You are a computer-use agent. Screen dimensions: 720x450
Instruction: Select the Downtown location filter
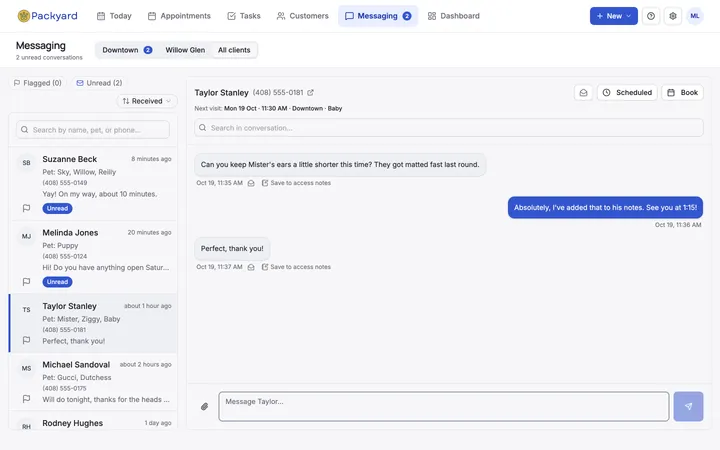tap(127, 50)
